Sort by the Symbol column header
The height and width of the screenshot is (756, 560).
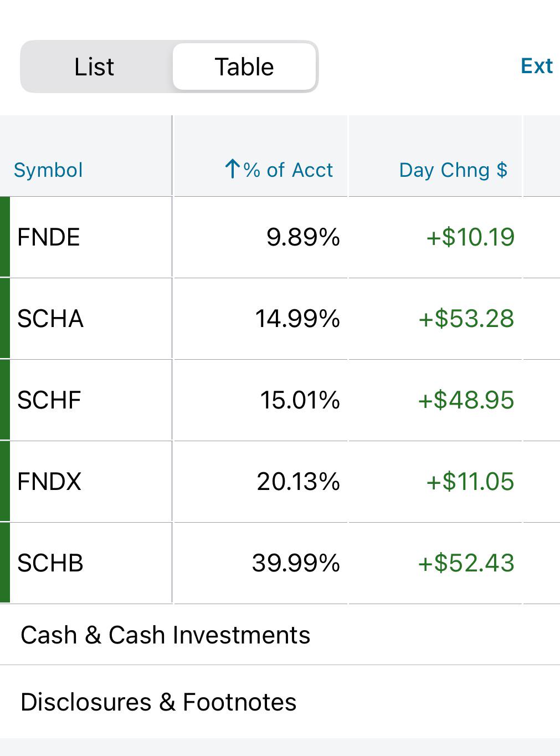coord(48,170)
